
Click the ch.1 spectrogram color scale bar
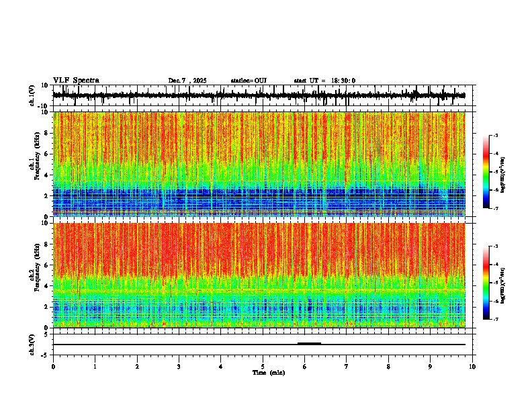(x=486, y=172)
